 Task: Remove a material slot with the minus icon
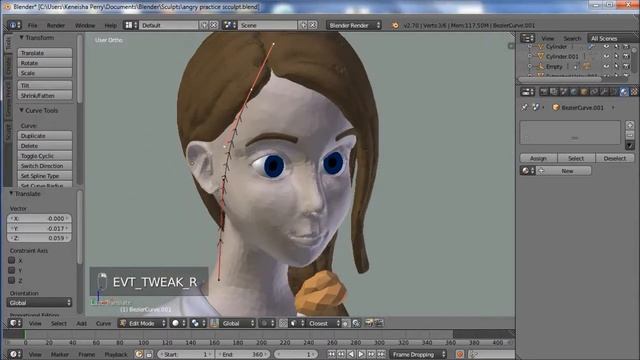[630, 135]
